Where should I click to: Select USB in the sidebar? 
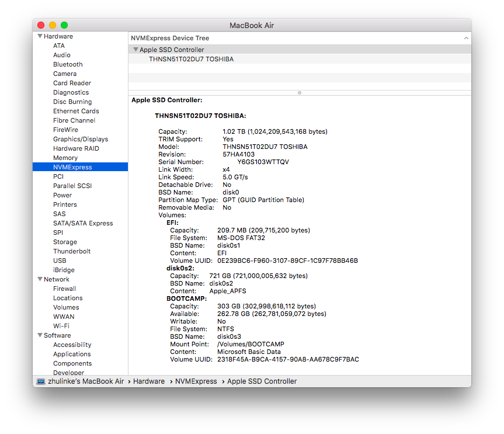[60, 260]
